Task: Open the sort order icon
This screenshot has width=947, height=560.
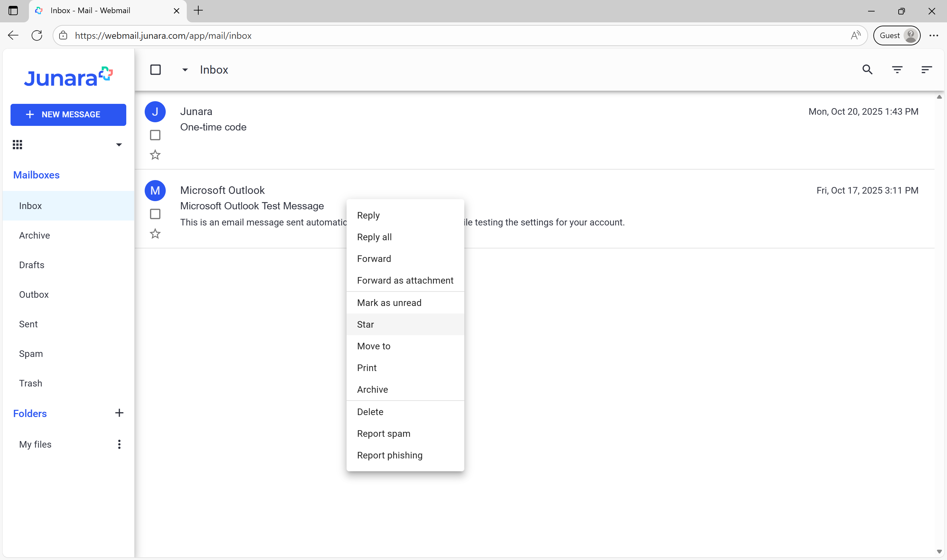Action: pos(927,69)
